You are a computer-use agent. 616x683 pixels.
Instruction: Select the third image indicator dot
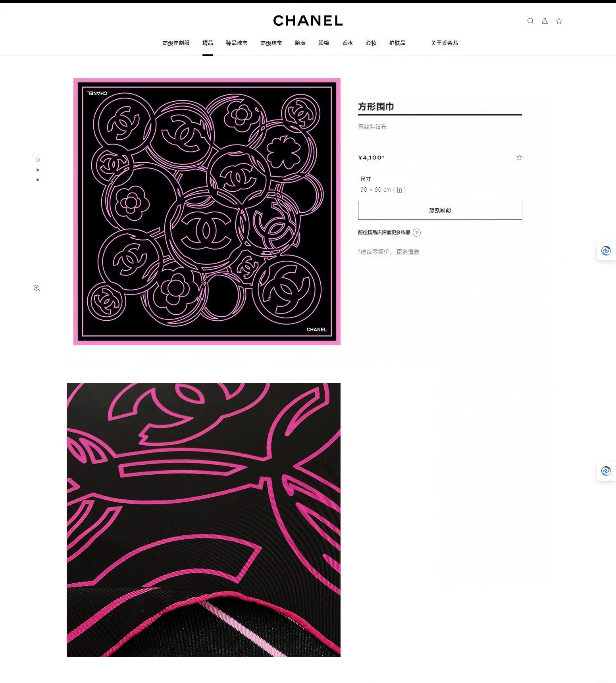point(38,180)
